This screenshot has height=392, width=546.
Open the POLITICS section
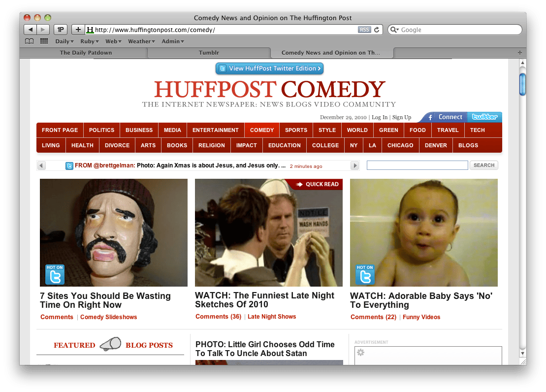coord(102,130)
